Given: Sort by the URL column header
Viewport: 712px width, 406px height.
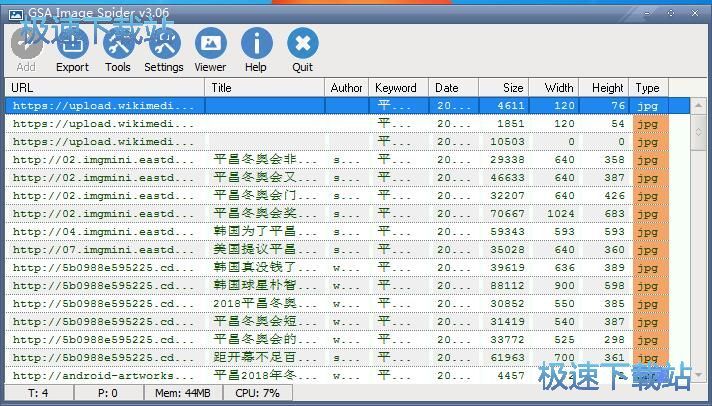Looking at the screenshot, I should (x=105, y=88).
